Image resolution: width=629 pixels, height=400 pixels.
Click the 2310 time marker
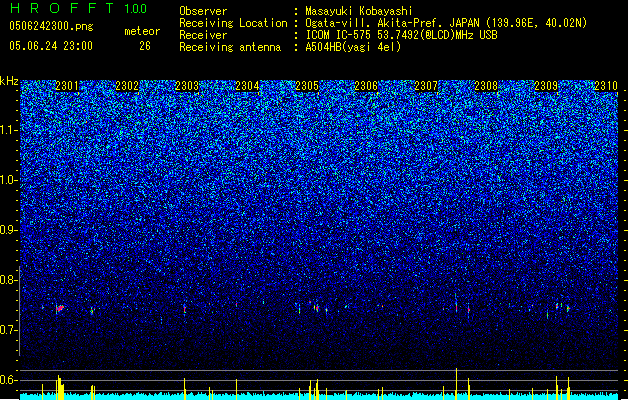[x=606, y=86]
